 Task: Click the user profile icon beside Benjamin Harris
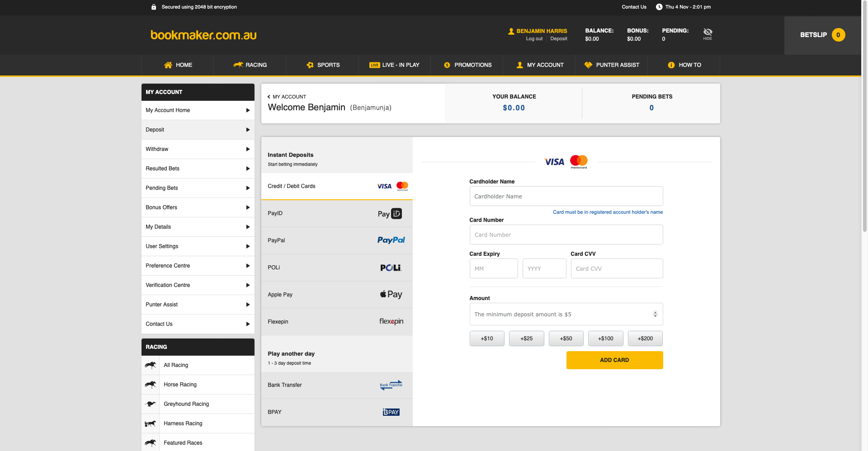(511, 31)
